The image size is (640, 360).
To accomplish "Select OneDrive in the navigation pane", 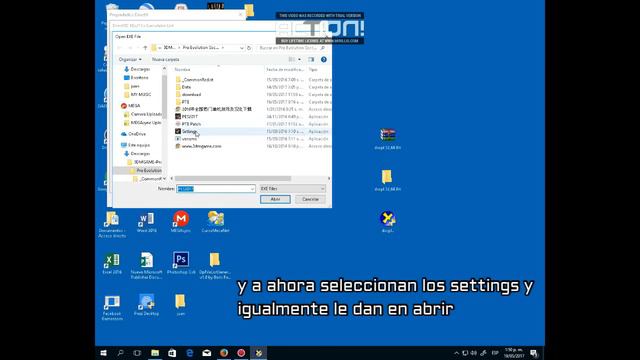I will pyautogui.click(x=134, y=134).
